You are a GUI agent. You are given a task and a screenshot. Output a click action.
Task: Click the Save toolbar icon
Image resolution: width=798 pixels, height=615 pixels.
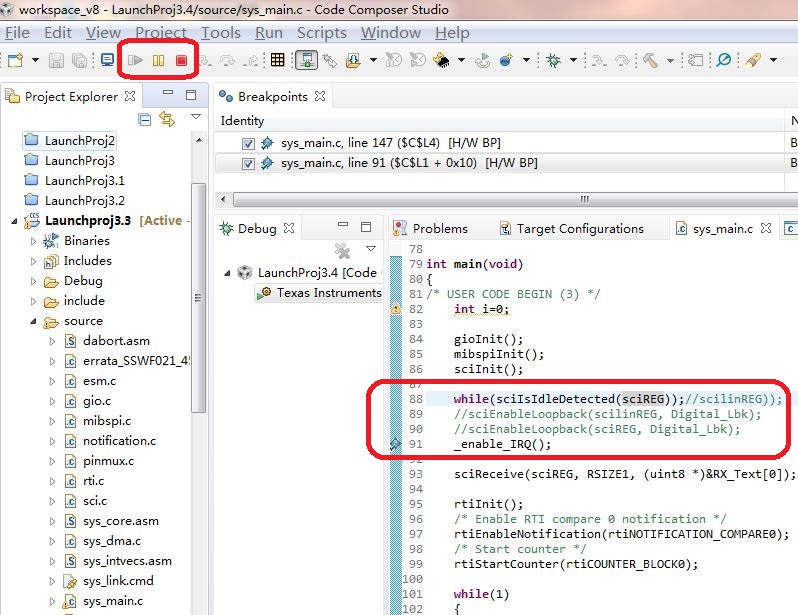pyautogui.click(x=56, y=61)
